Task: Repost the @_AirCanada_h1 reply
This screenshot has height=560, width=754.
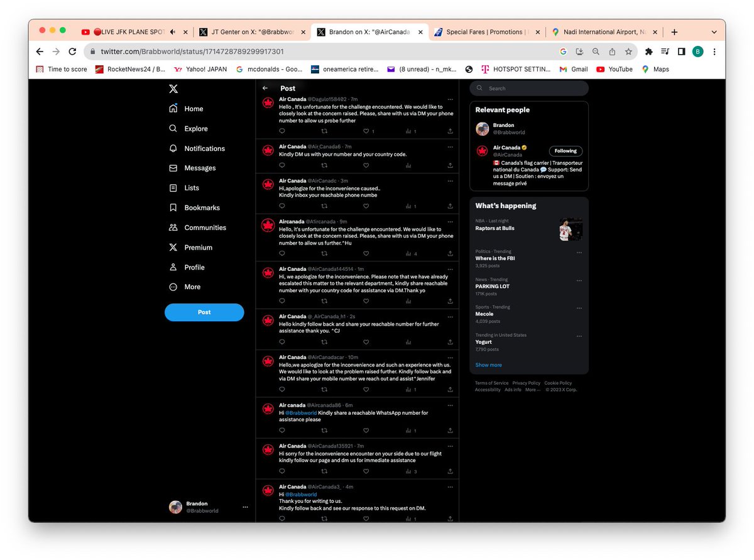Action: (x=324, y=343)
